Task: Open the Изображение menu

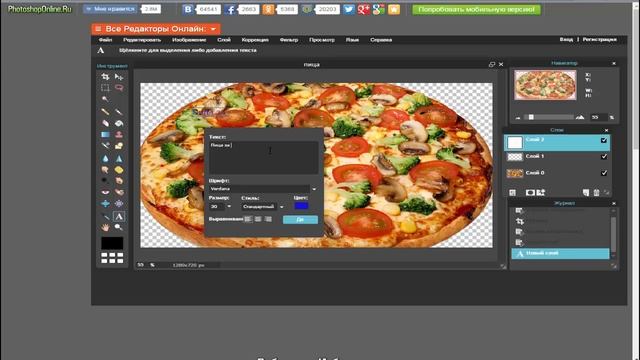Action: [189, 40]
